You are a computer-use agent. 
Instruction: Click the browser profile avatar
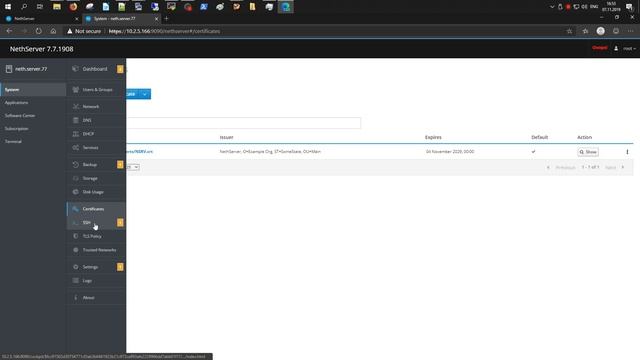[600, 31]
